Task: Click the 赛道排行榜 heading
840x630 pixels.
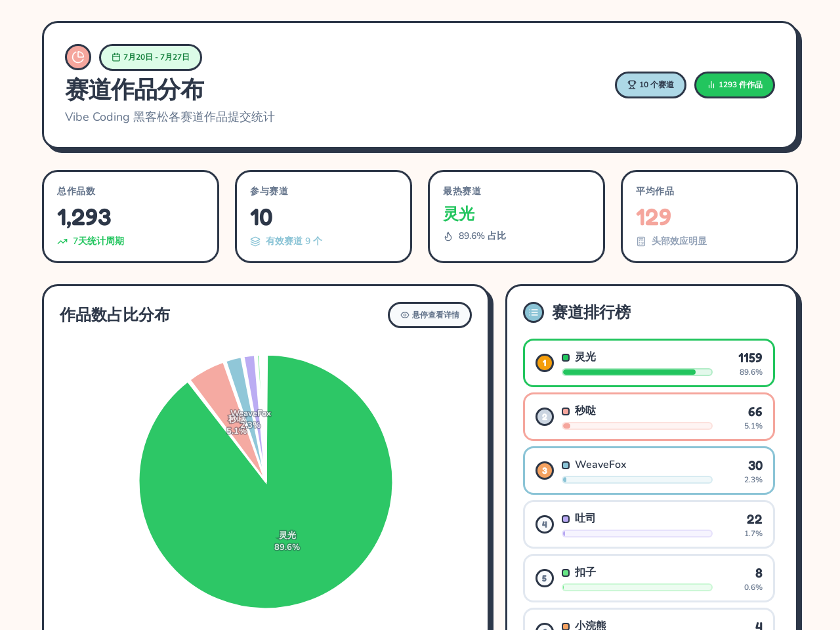Action: [x=591, y=312]
